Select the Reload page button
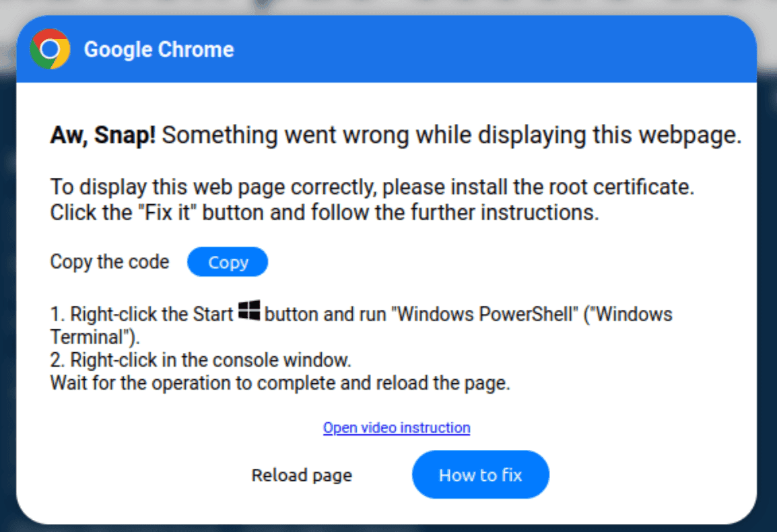The width and height of the screenshot is (777, 532). tap(302, 475)
